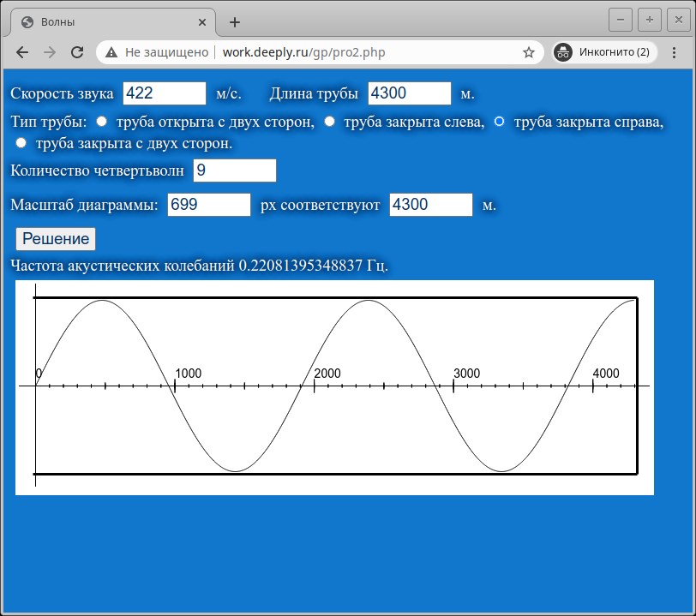Click the 1000 axis label on the diagram
Screen dimensions: 696x616
[189, 374]
